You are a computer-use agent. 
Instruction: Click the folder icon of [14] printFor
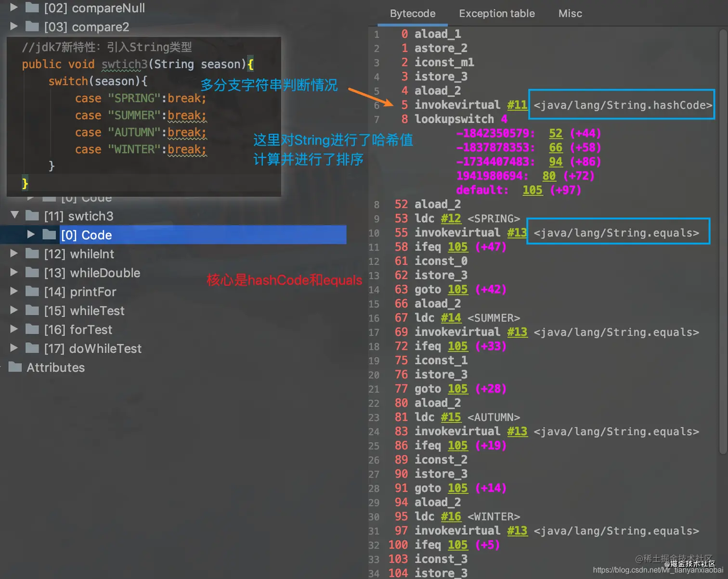[32, 291]
